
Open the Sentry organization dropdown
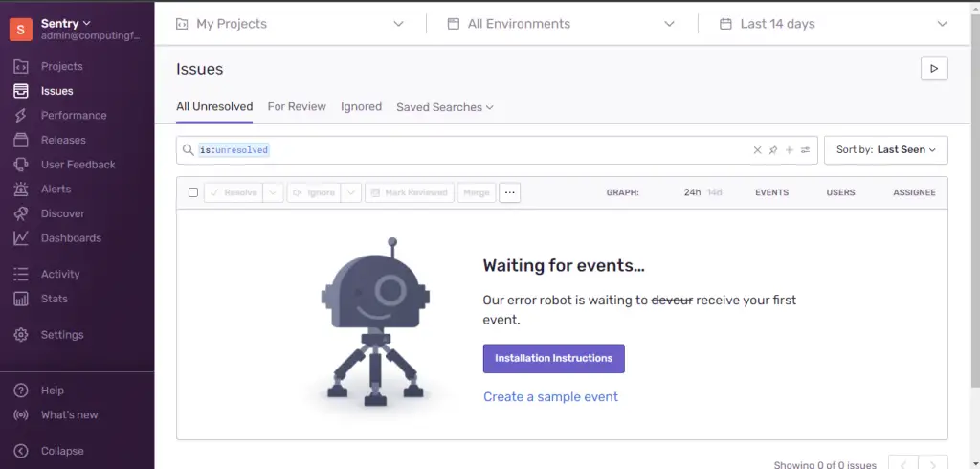pyautogui.click(x=66, y=24)
